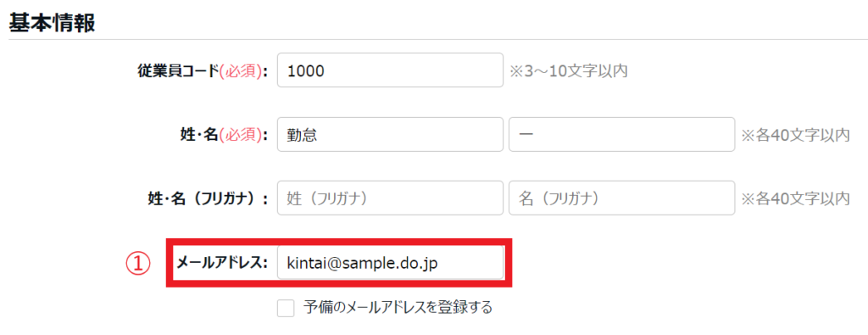Click the 基本情報 section heading
The image size is (868, 335).
[x=52, y=23]
